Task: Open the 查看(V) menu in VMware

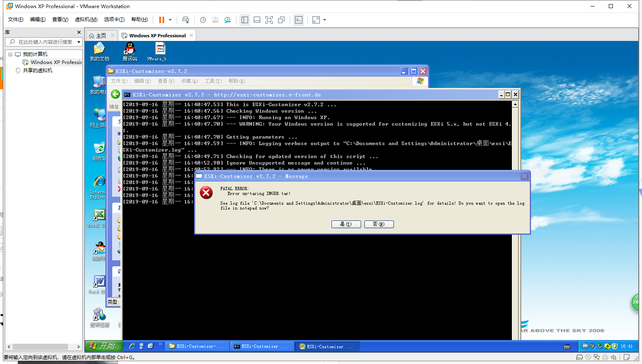Action: pos(60,19)
